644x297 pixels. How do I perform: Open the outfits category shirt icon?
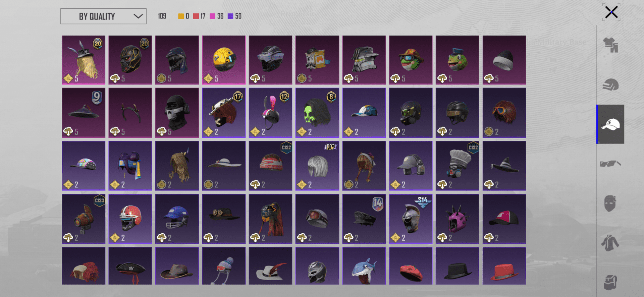pos(610,45)
